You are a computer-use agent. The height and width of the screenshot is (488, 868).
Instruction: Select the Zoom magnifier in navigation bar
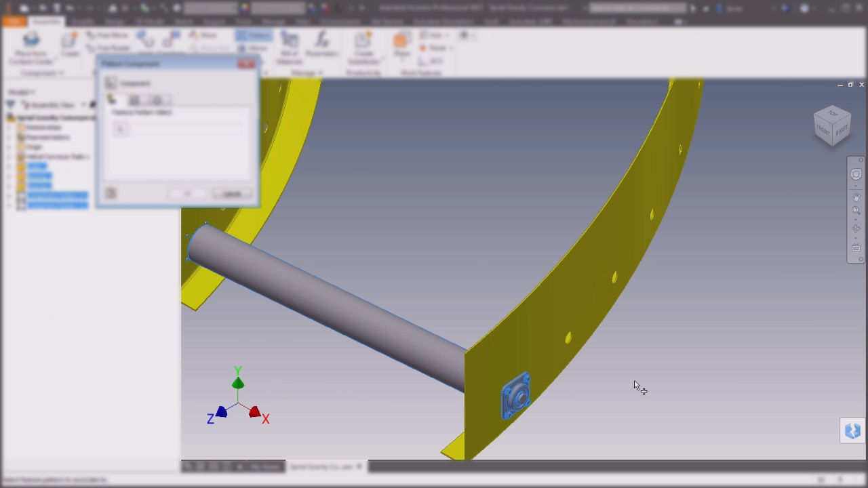click(x=856, y=211)
